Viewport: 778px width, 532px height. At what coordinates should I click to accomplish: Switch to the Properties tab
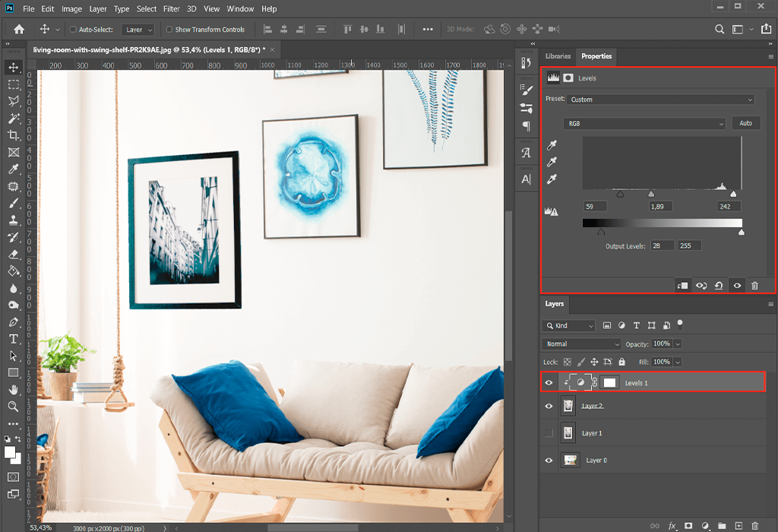pyautogui.click(x=596, y=56)
